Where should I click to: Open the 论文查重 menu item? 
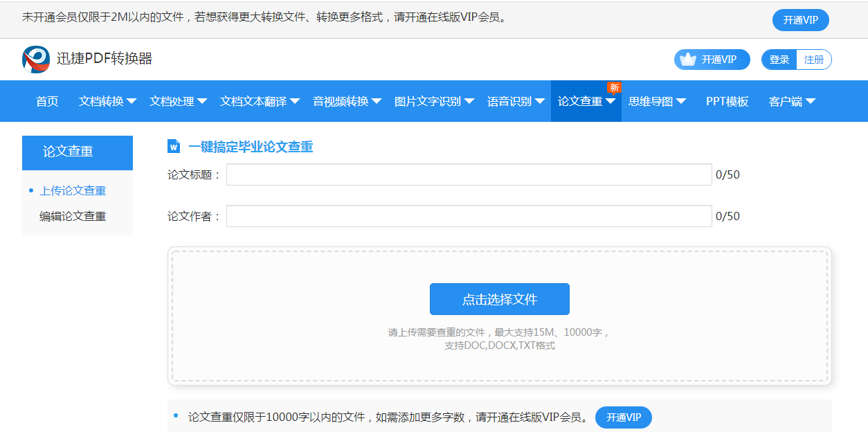tap(580, 101)
